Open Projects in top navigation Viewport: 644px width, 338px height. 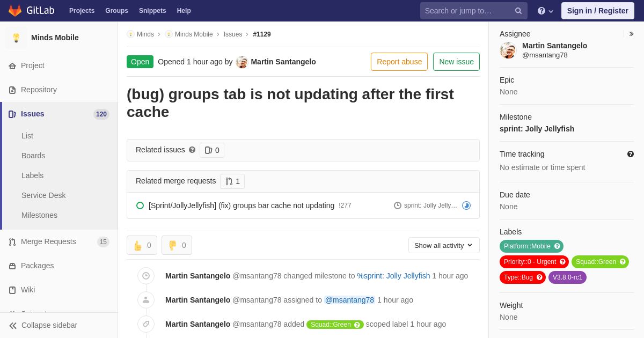pyautogui.click(x=82, y=11)
